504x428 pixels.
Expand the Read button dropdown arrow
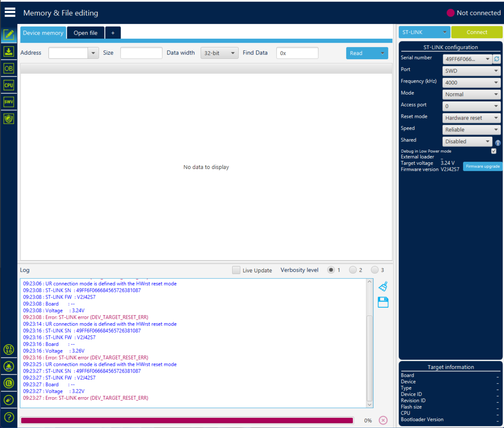pos(382,53)
